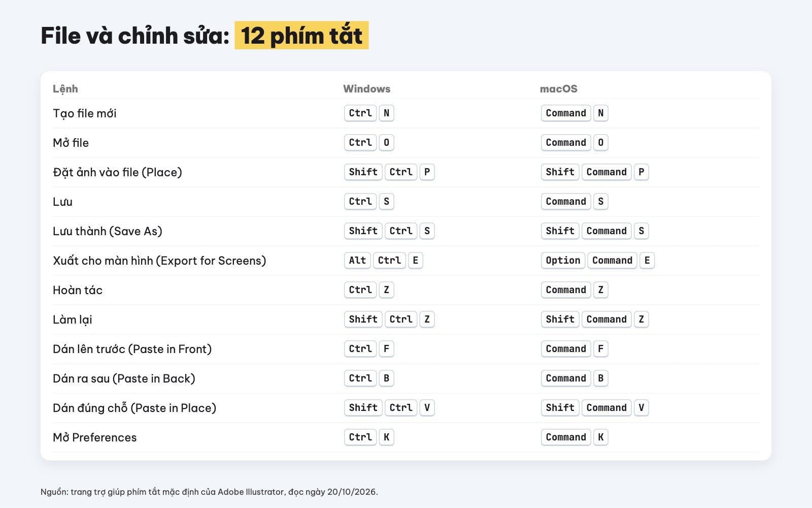Select the Windows P key in Place row
This screenshot has width=812, height=508.
(427, 172)
